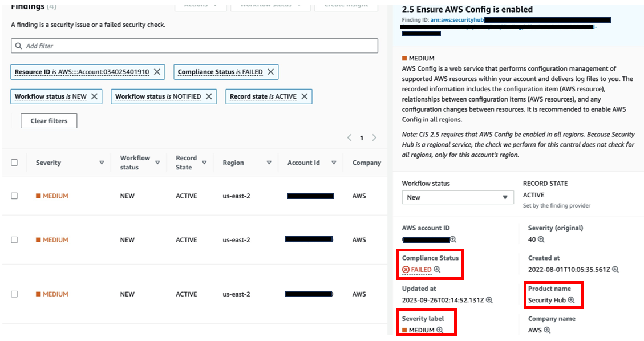The image size is (644, 341).
Task: Filter by Created at timestamp magnifier
Action: coord(615,270)
